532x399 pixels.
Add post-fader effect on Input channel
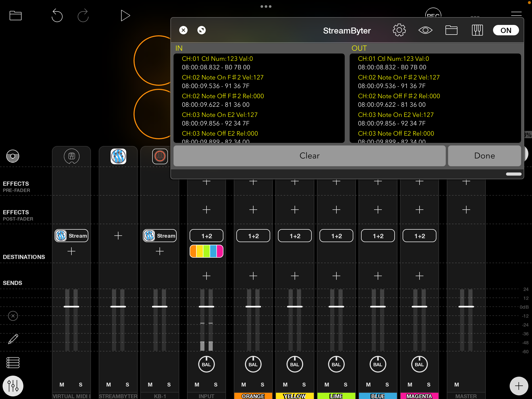click(207, 210)
